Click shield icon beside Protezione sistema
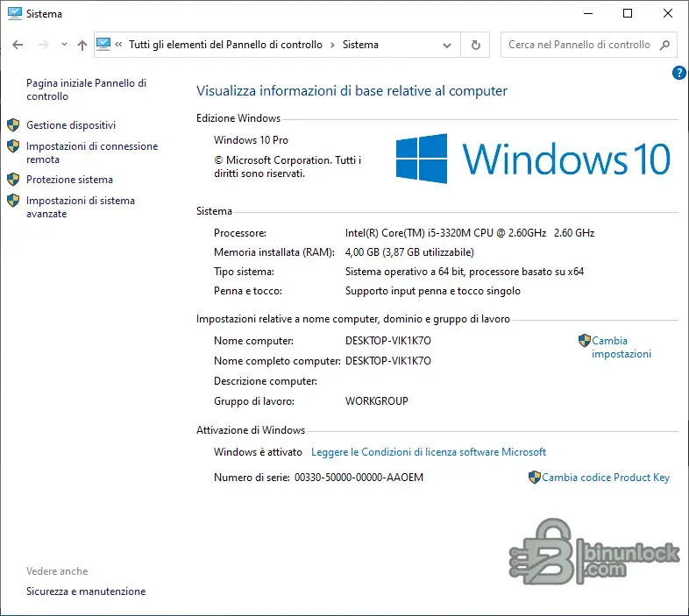Screen dimensions: 689x616 click(x=13, y=180)
